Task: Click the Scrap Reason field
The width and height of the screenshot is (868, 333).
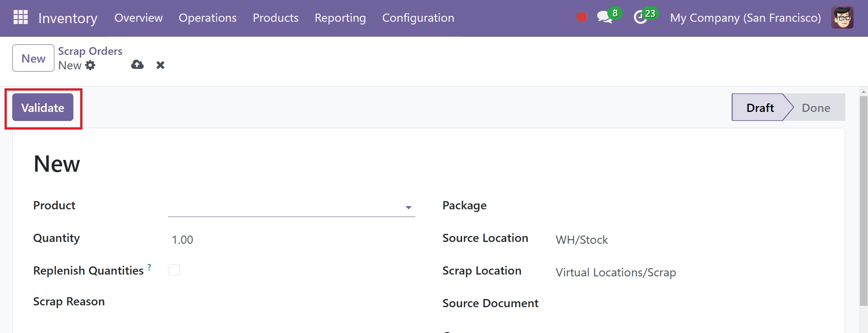Action: [291, 302]
